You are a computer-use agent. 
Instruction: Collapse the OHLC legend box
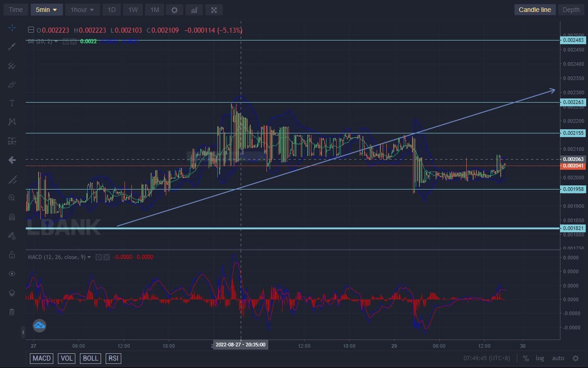click(x=31, y=30)
